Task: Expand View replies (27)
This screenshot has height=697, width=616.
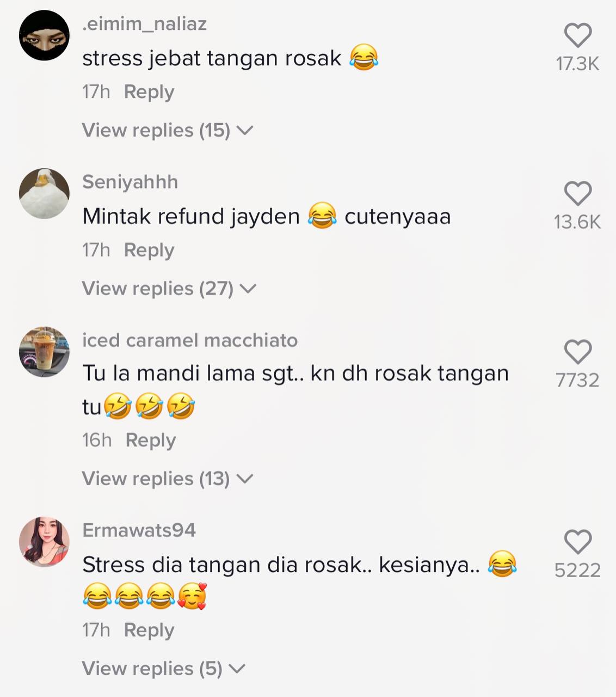Action: coord(169,288)
